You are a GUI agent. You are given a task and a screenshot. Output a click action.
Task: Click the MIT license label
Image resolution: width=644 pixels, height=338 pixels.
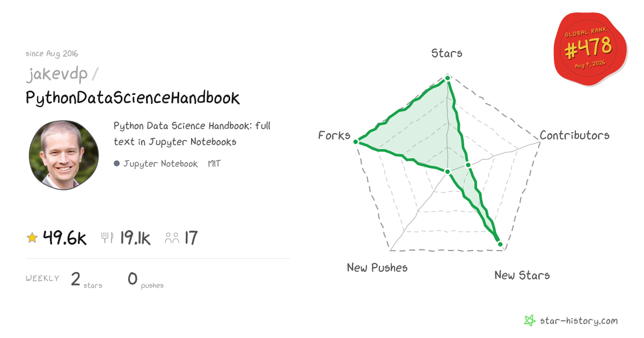tap(214, 164)
